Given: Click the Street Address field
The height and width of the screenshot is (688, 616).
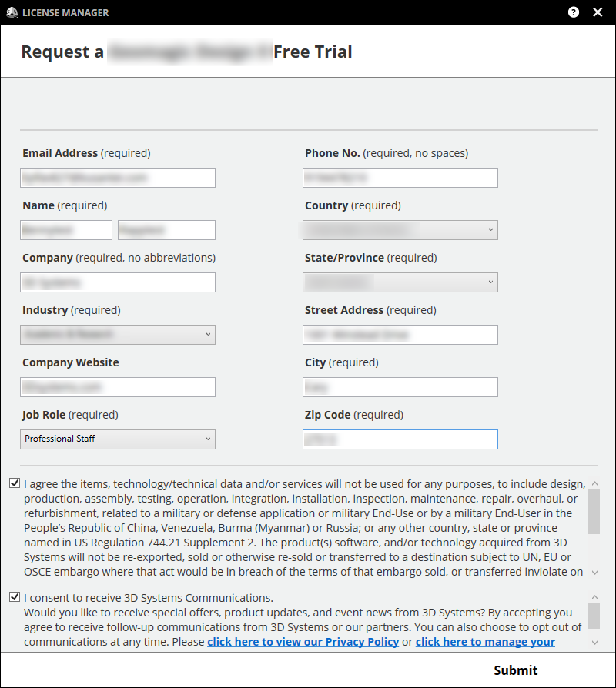Looking at the screenshot, I should point(400,335).
